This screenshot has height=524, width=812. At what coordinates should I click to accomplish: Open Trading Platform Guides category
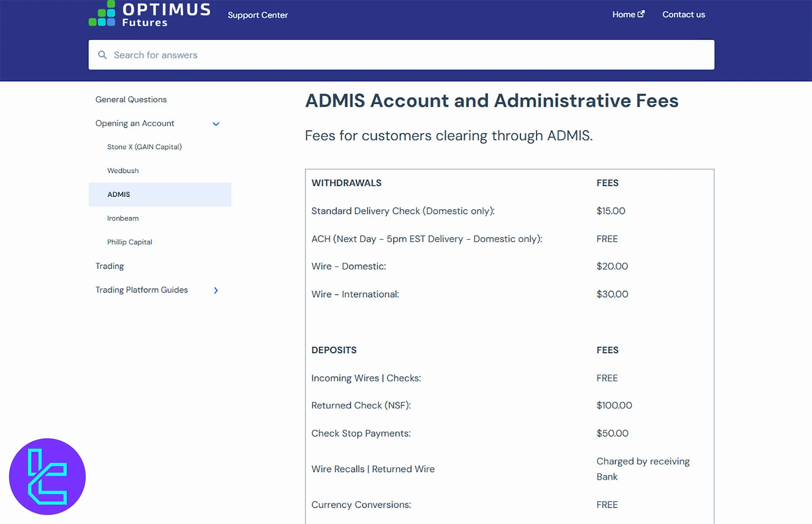click(x=141, y=290)
